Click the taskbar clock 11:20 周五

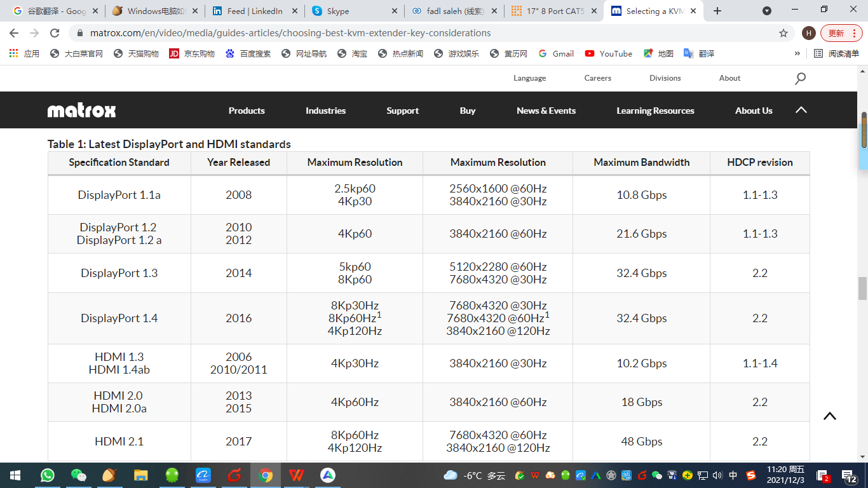[x=786, y=475]
